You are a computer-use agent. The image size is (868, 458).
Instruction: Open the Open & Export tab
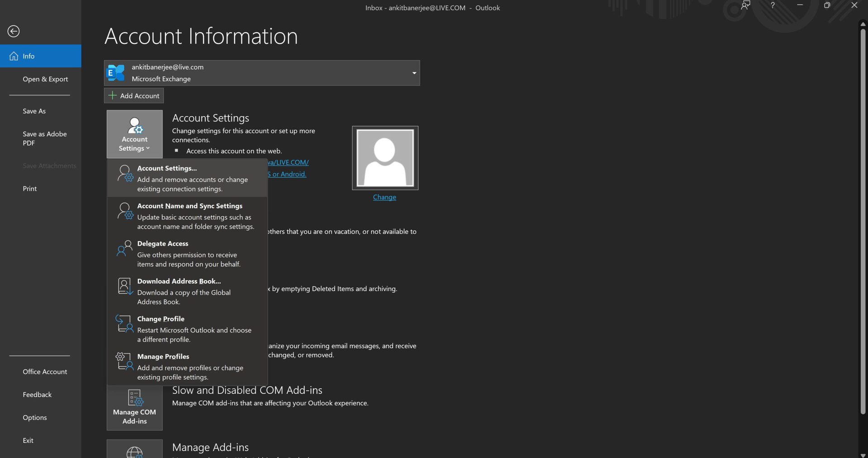[x=45, y=79]
